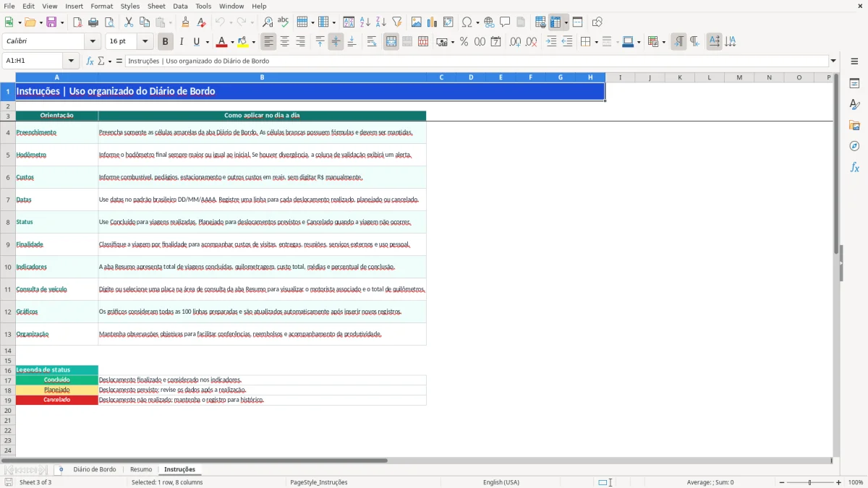The image size is (868, 488).
Task: Open the sidebar Properties panel
Action: click(854, 84)
